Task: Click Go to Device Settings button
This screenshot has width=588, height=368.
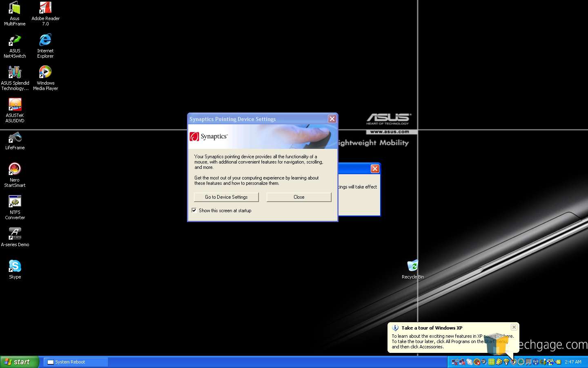Action: point(226,197)
